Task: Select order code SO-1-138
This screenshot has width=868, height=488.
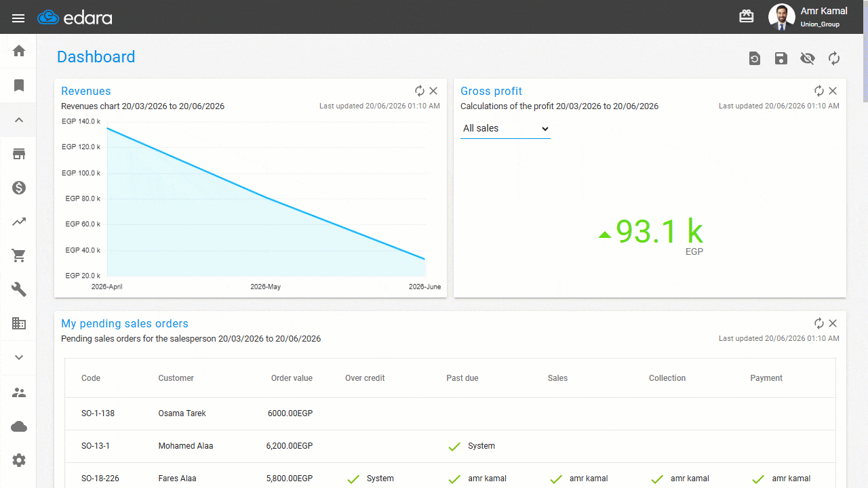Action: coord(98,413)
